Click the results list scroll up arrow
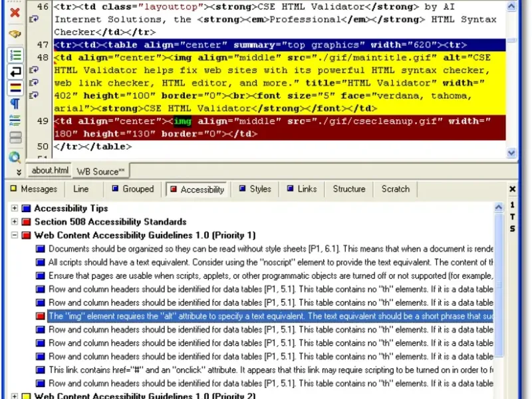Image resolution: width=532 pixels, height=399 pixels. 498,207
